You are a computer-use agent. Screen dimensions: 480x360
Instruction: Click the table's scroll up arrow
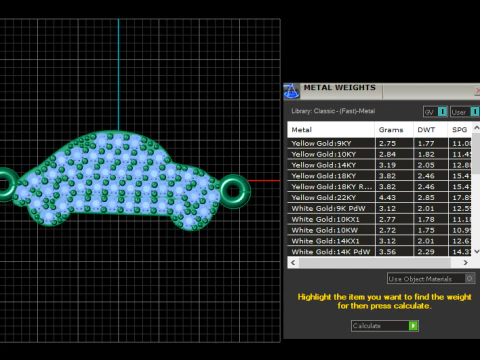[x=476, y=128]
